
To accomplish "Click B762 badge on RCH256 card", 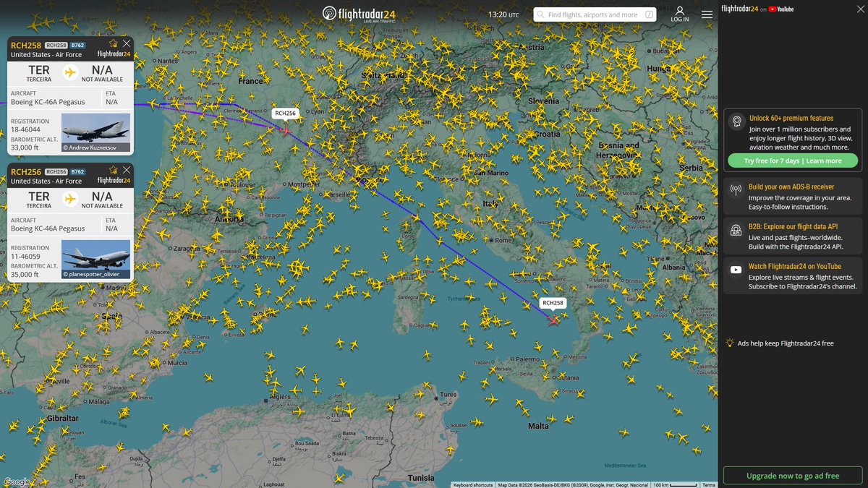I will point(77,172).
